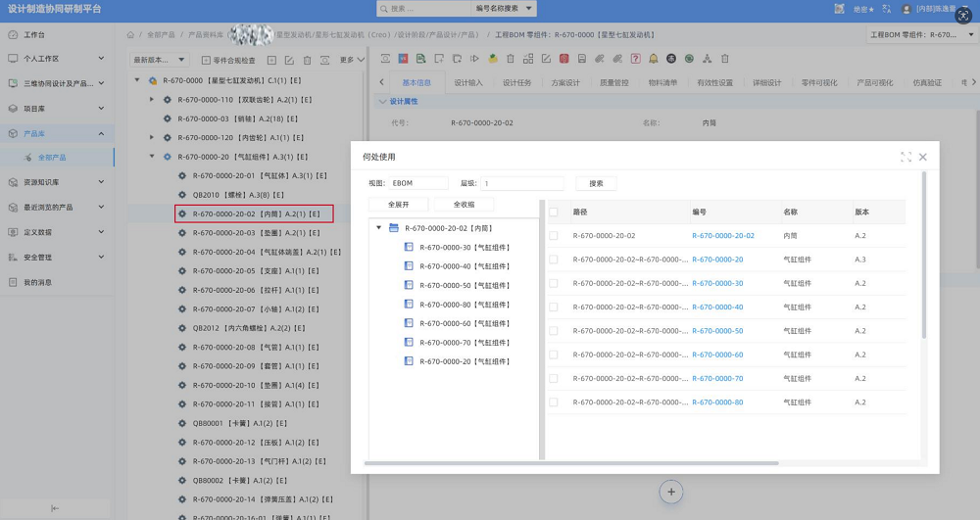980x520 pixels.
Task: Collapse the left sidebar with the bottom arrow icon
Action: pos(55,508)
